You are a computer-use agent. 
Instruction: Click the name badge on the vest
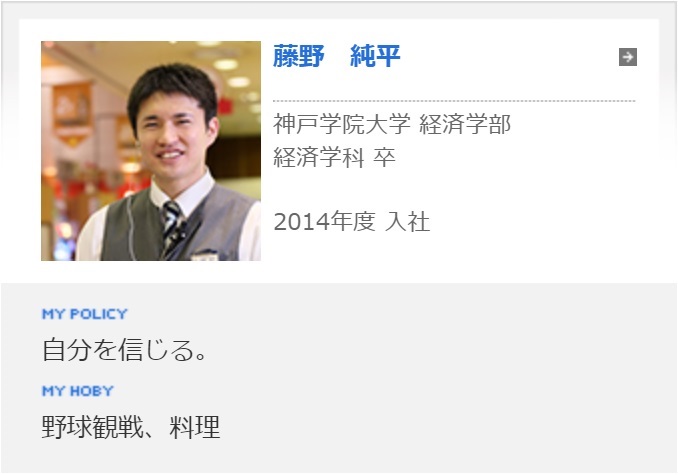click(205, 255)
